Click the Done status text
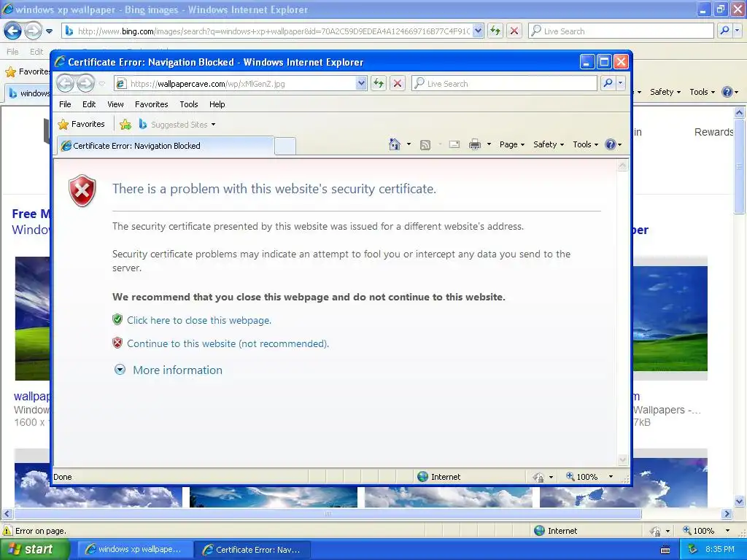 (x=63, y=477)
